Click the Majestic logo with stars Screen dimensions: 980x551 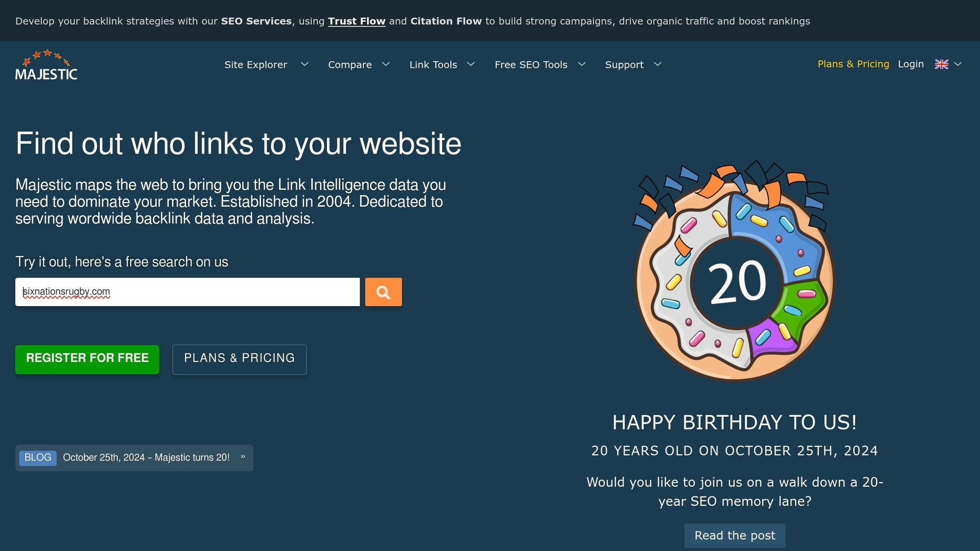46,65
